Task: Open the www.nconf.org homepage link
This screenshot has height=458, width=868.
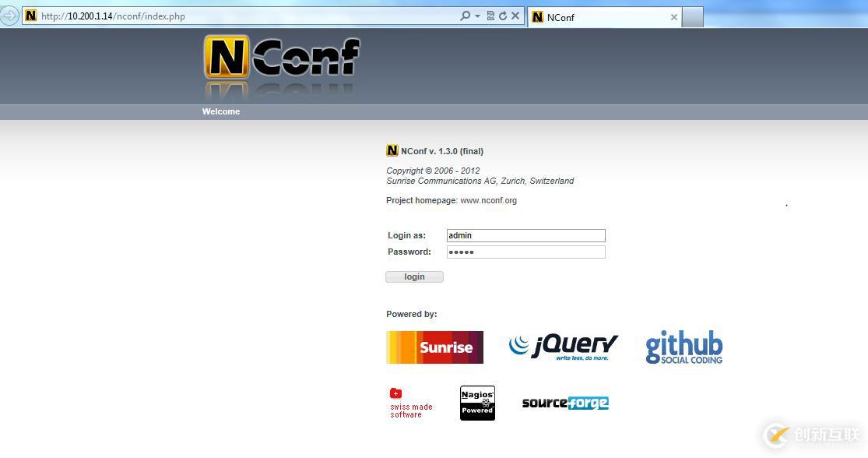Action: pyautogui.click(x=488, y=200)
